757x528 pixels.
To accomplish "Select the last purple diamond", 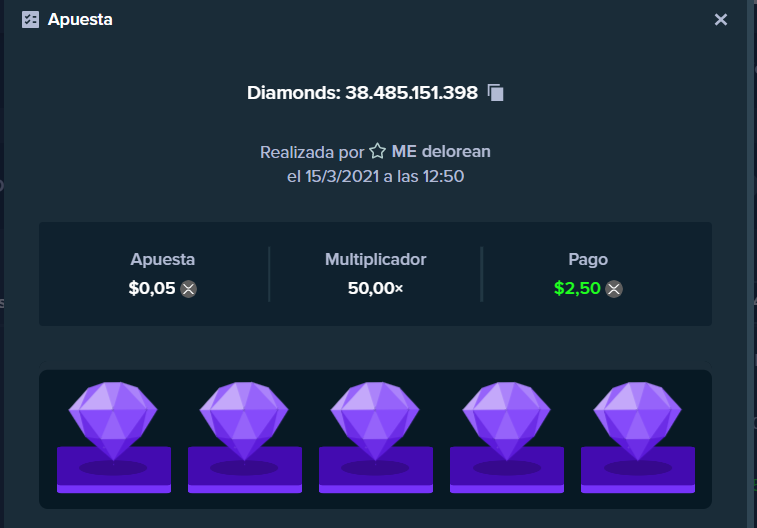I will 637,420.
